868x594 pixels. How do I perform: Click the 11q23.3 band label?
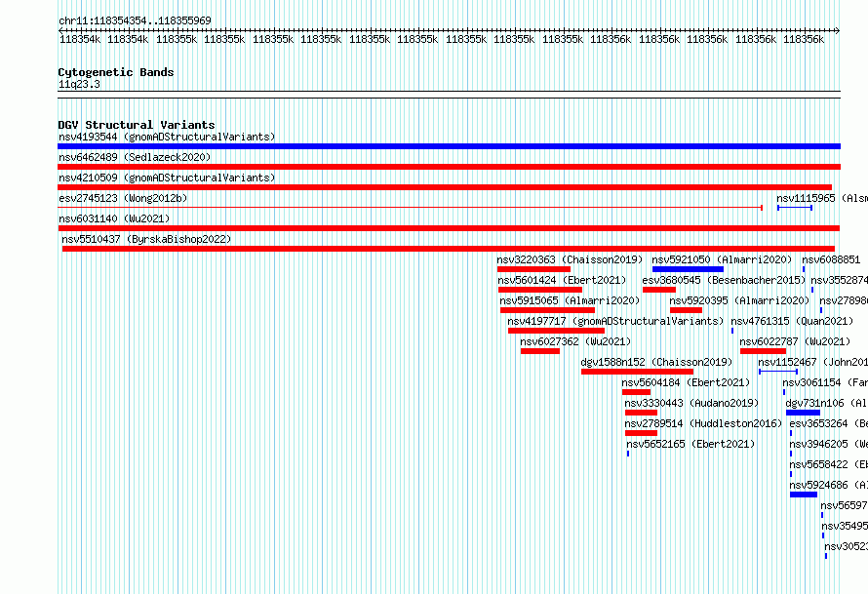tap(79, 84)
